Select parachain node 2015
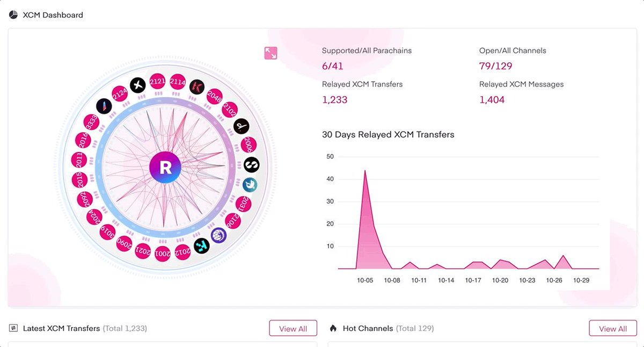This screenshot has width=644, height=347. coord(80,180)
